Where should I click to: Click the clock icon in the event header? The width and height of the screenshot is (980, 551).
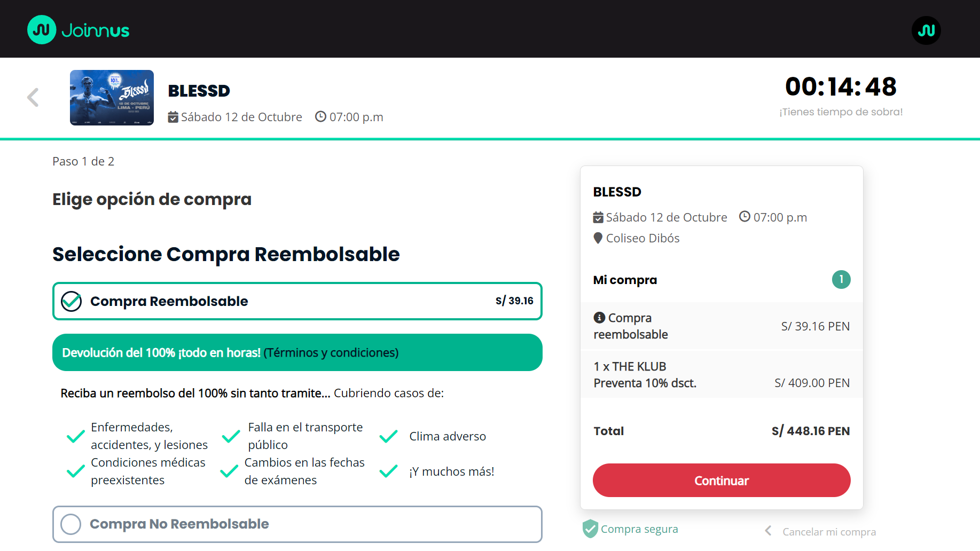pyautogui.click(x=320, y=117)
